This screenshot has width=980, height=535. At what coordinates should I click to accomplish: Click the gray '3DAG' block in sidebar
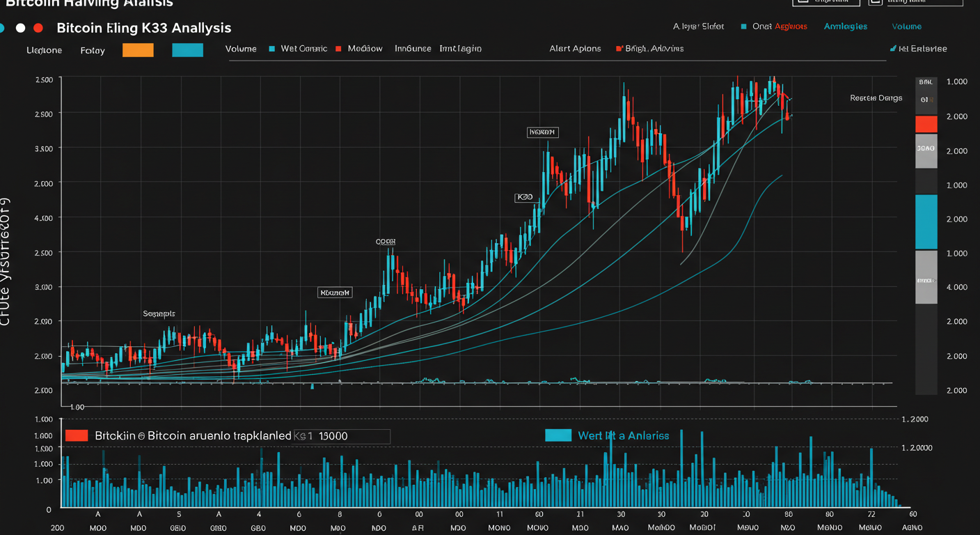click(926, 150)
